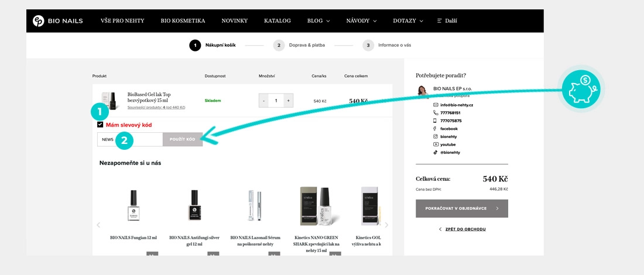
Task: Open Kinetics NANO GREEN SHARK title
Action: tap(316, 244)
